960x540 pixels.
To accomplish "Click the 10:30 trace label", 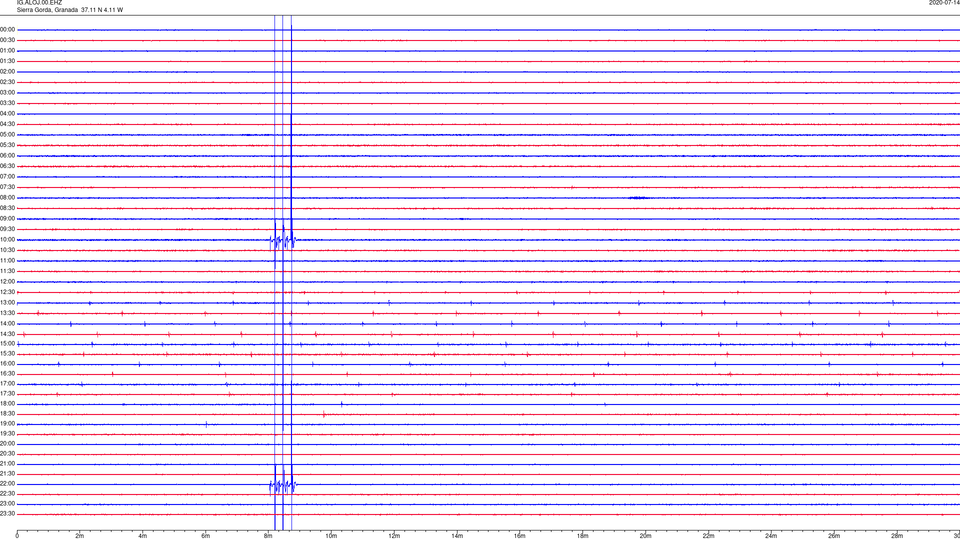I will pyautogui.click(x=8, y=250).
